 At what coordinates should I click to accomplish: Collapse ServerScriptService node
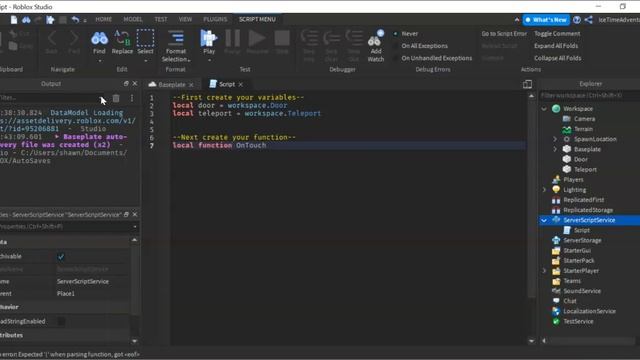(x=544, y=220)
